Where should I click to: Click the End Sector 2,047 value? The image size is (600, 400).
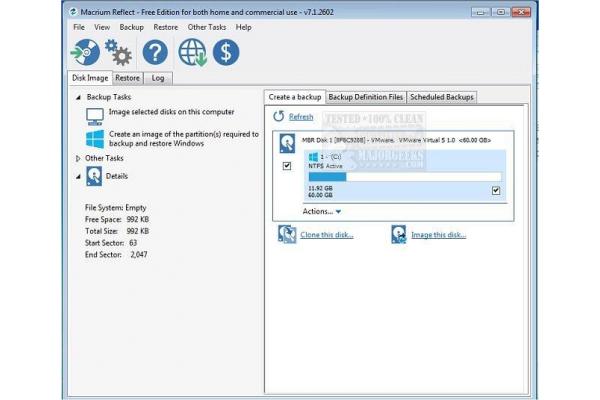click(139, 255)
